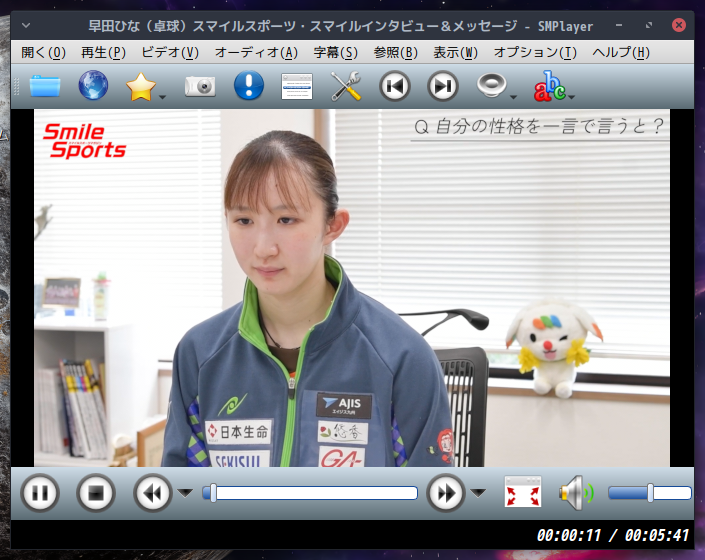Screen dimensions: 705x560
Task: Click the star favorites icon
Action: tap(141, 86)
